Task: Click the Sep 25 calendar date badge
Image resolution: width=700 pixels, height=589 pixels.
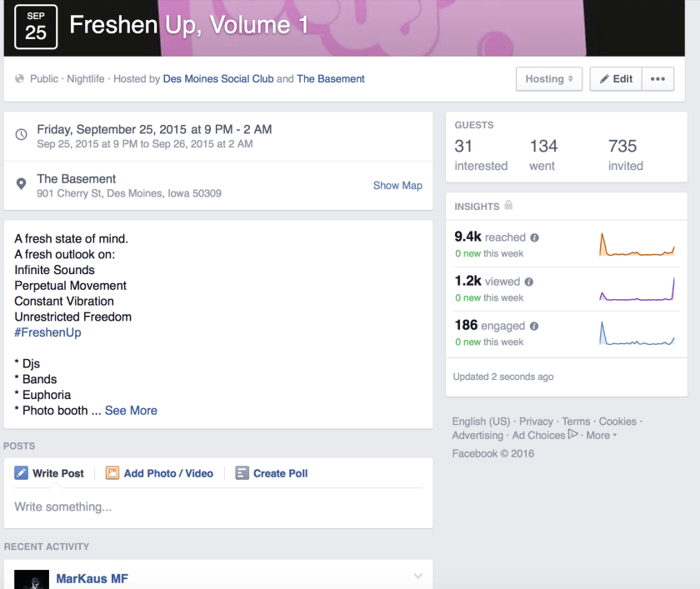Action: (x=36, y=26)
